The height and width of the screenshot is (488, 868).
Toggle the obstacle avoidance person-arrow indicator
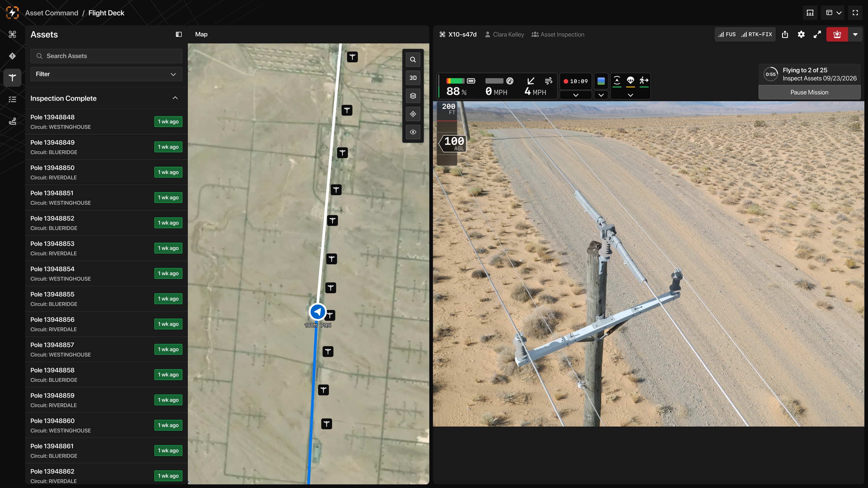click(x=644, y=81)
